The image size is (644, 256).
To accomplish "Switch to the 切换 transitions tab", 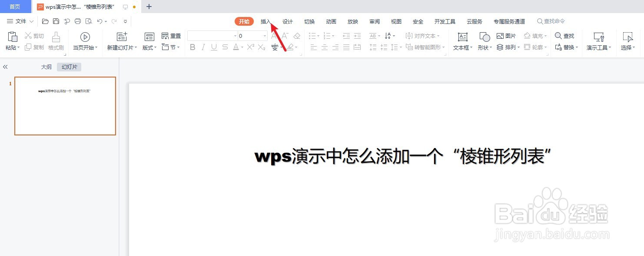I will click(x=309, y=21).
